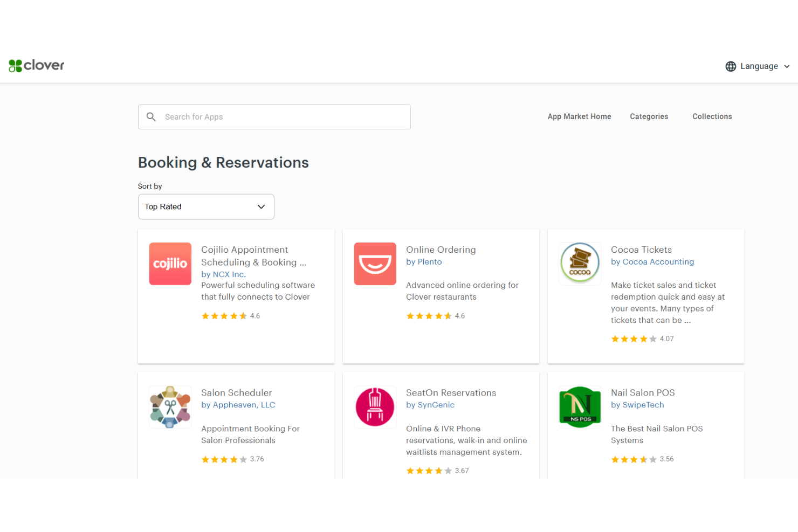Click the globe language icon

pos(731,66)
